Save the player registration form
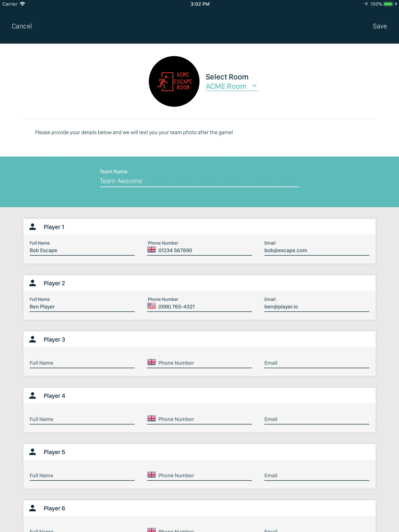Screen dimensions: 399x532 click(380, 26)
